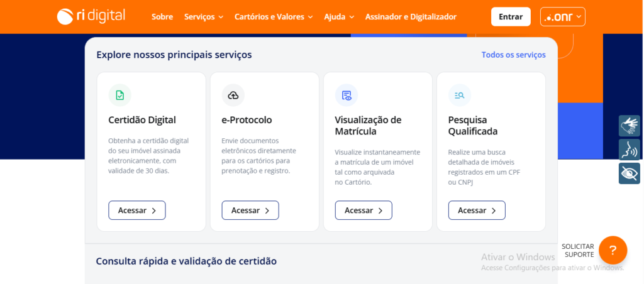Screen dimensions: 644x284
Task: Expand the Cartórios e Valores dropdown
Action: tap(274, 17)
